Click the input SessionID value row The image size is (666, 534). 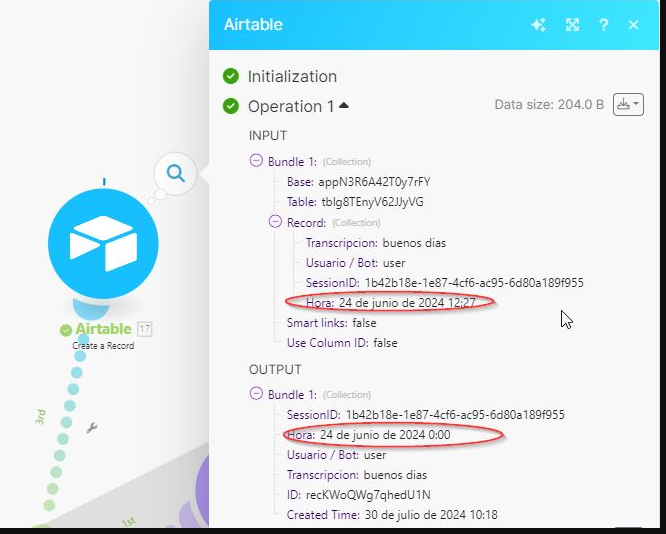(x=445, y=283)
